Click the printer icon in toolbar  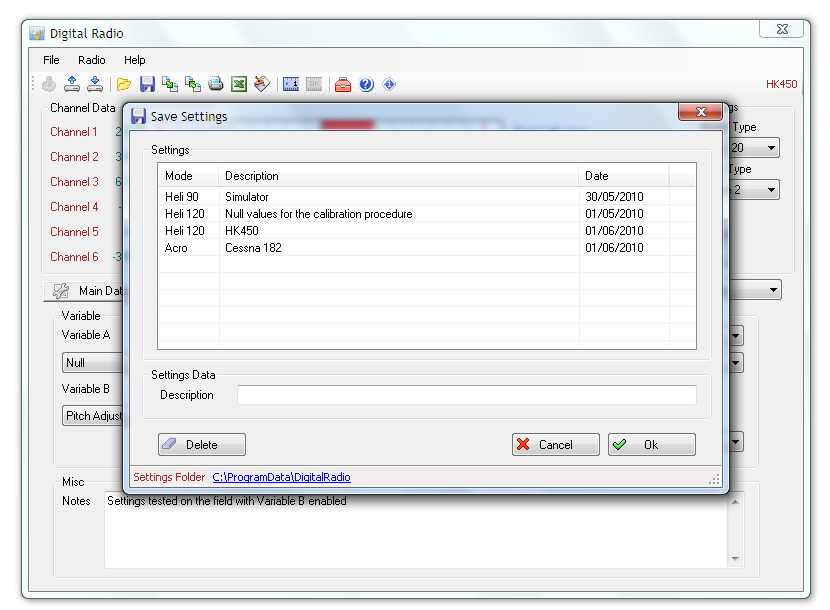216,85
